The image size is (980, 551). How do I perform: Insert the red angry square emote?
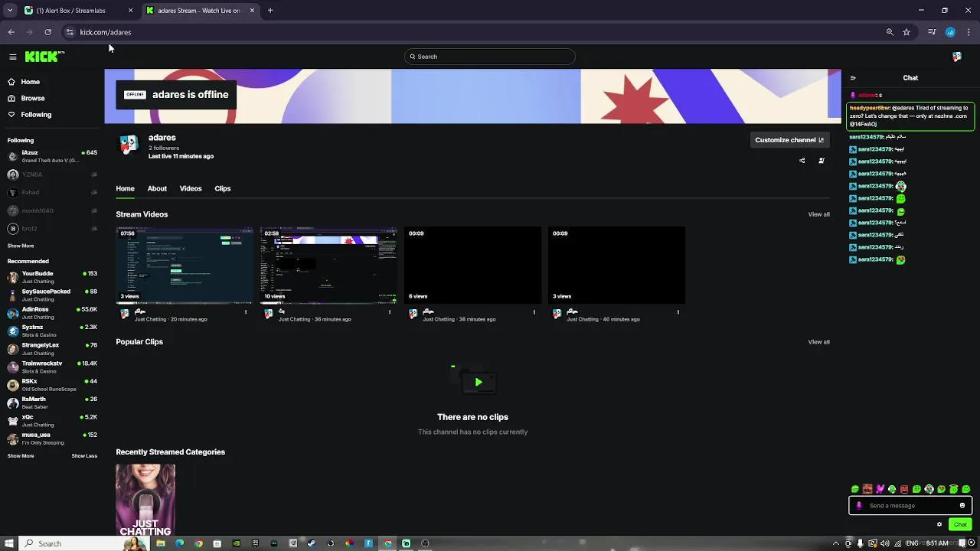click(x=904, y=489)
